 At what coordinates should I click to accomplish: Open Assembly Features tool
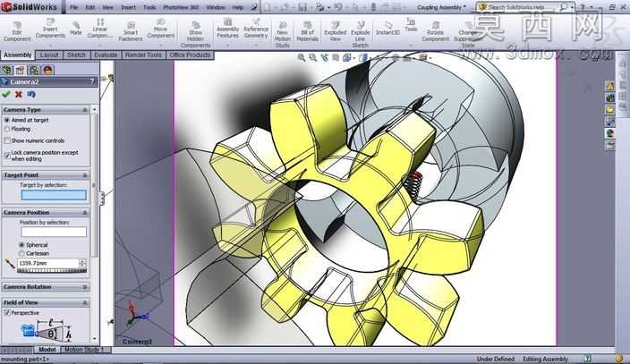[228, 28]
